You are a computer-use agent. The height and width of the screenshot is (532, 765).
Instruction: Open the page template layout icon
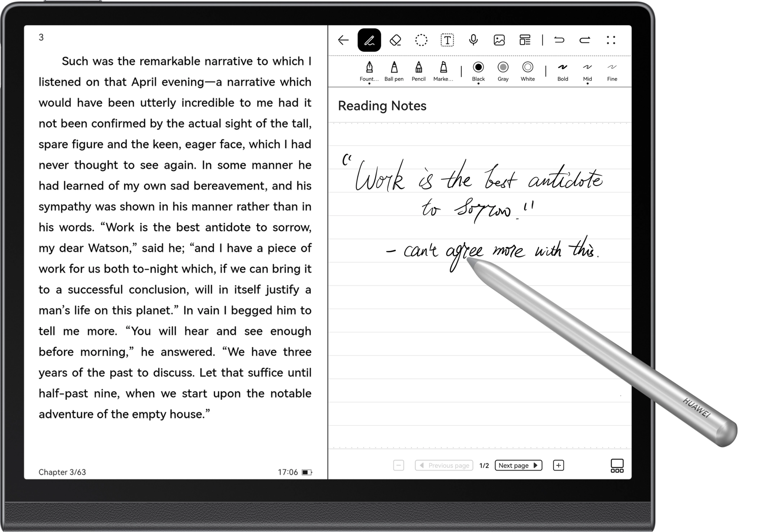coord(525,40)
